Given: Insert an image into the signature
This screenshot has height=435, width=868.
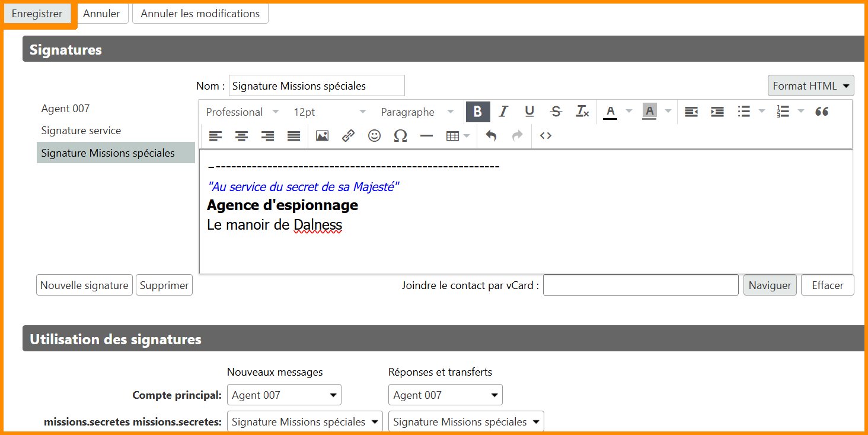Looking at the screenshot, I should click(322, 136).
